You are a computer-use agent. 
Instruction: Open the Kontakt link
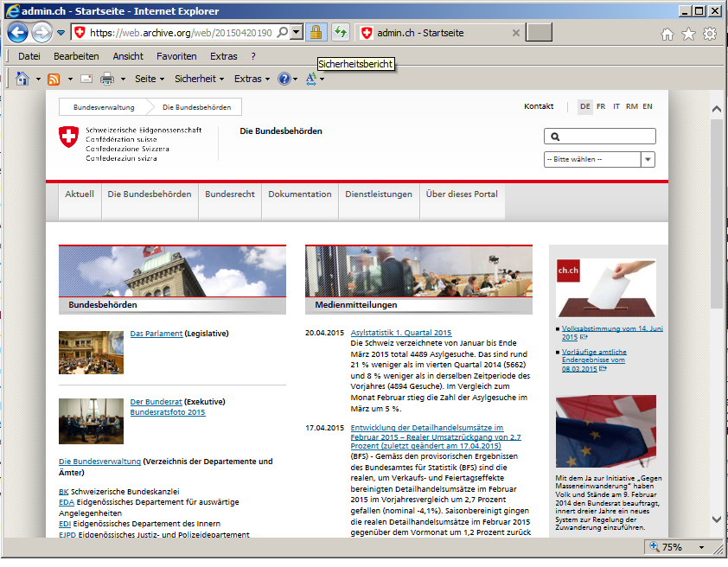click(x=539, y=106)
